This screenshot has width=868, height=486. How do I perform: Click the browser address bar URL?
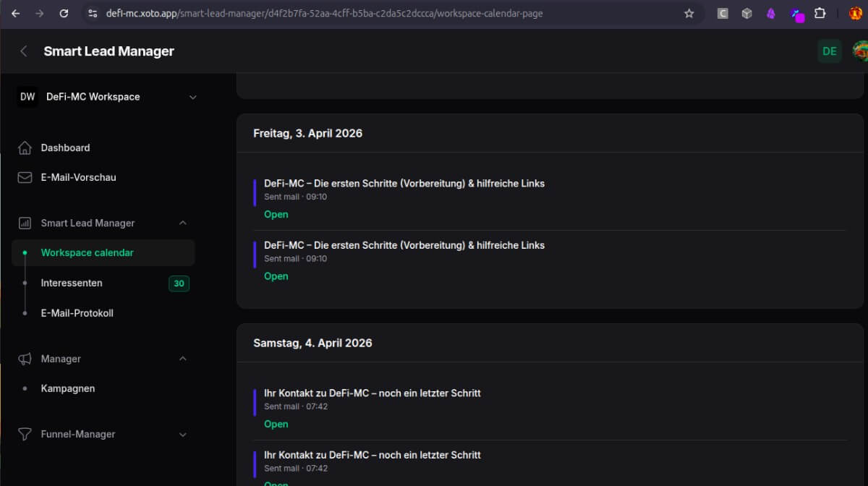[324, 13]
